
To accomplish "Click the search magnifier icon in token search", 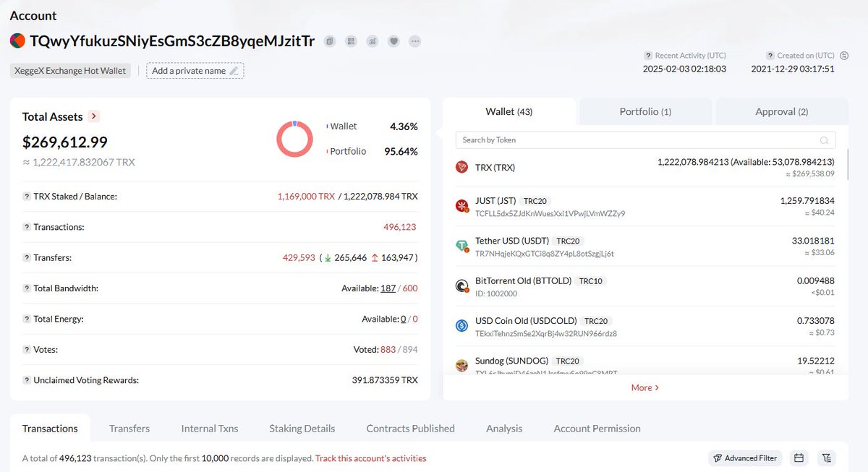I will 824,140.
